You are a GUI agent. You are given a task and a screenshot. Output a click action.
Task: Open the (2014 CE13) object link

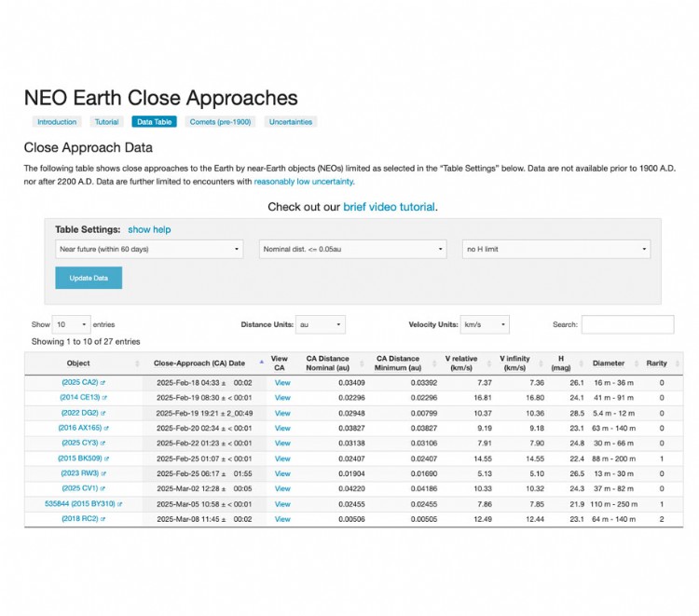pyautogui.click(x=80, y=397)
